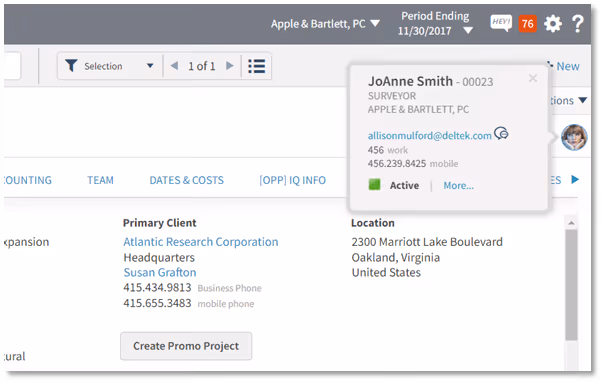Open the TEAM tab
This screenshot has height=382, width=602.
click(100, 180)
